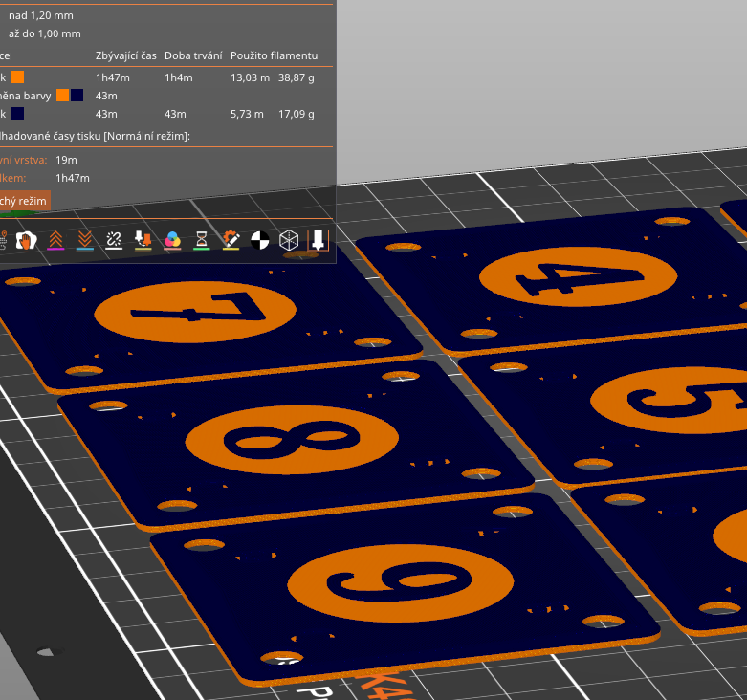Toggle tool changes arrows icon

[x=143, y=240]
